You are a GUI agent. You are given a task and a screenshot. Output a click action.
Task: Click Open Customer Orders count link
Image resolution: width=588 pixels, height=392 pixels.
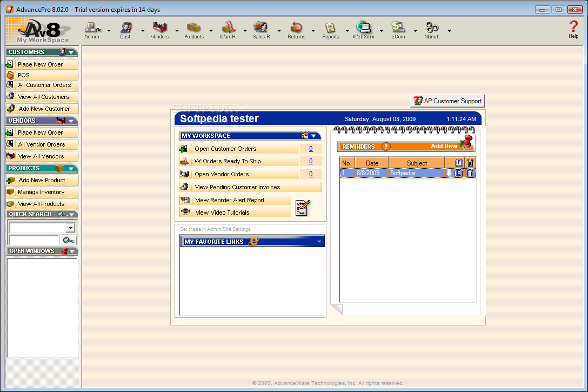point(311,149)
